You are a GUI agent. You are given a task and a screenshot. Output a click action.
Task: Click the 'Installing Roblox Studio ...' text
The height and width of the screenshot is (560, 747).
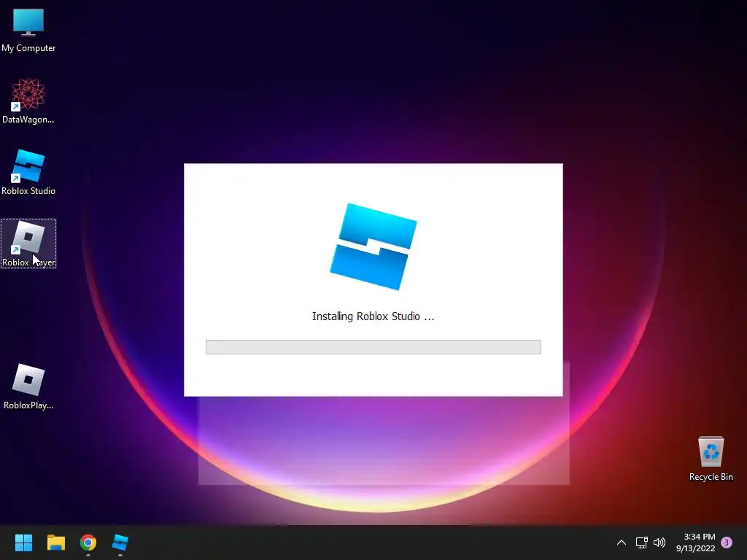(x=373, y=316)
